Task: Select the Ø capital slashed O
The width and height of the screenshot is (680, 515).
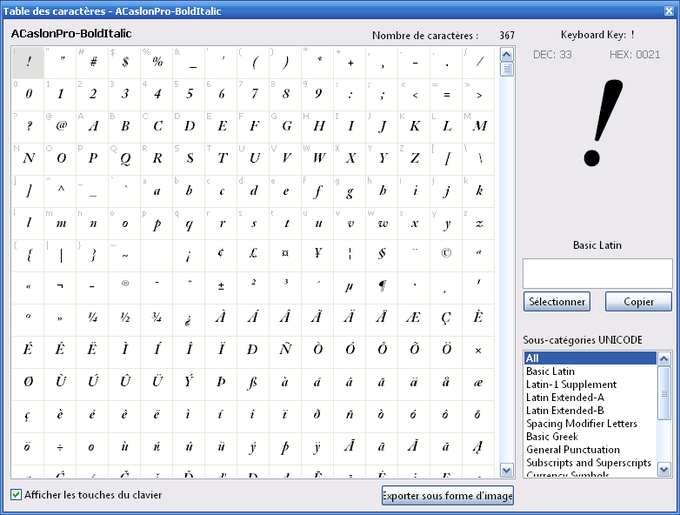Action: [28, 383]
